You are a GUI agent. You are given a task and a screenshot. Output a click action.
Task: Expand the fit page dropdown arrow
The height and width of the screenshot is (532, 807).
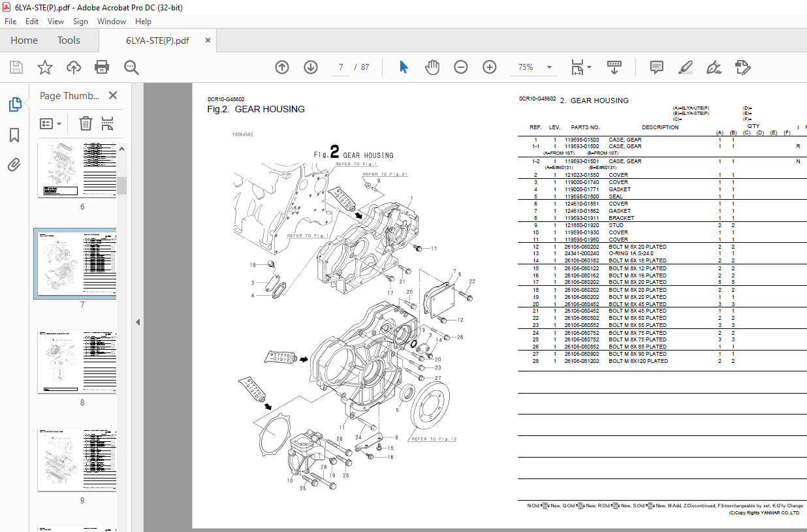tap(590, 67)
